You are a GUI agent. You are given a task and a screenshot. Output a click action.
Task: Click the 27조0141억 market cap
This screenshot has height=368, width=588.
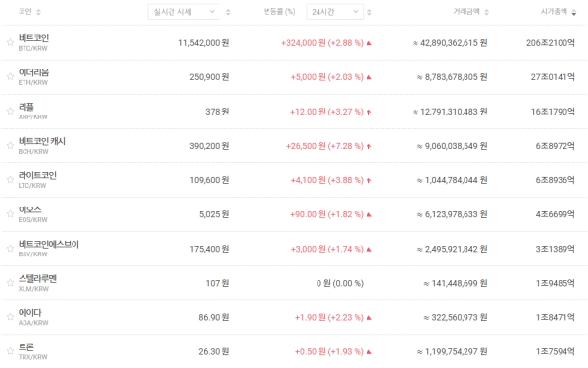553,77
